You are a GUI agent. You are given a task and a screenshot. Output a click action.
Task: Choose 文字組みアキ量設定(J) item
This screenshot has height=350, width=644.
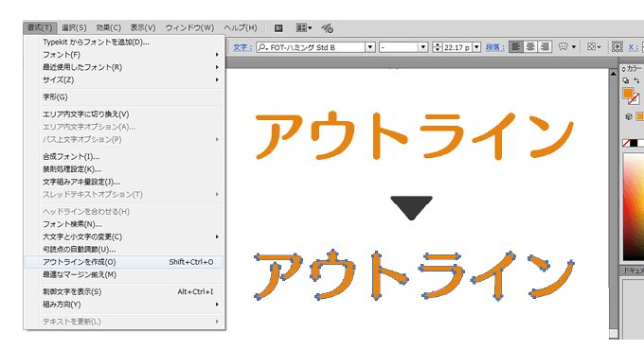coord(125,182)
